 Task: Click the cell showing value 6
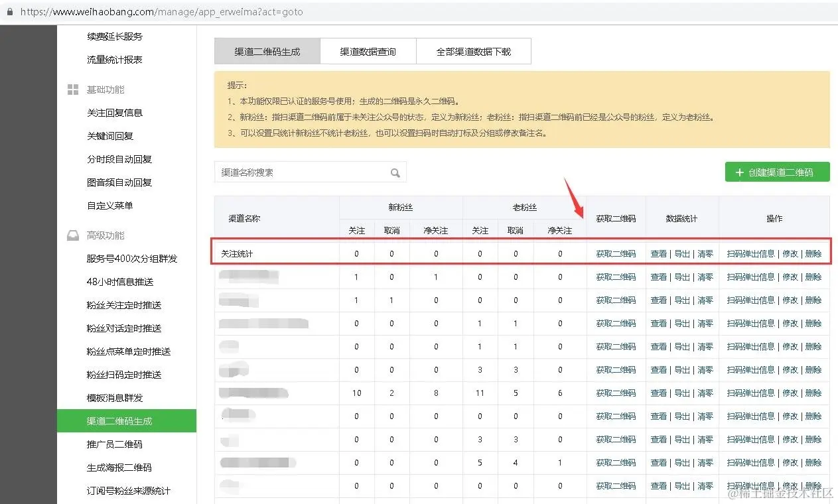(560, 393)
